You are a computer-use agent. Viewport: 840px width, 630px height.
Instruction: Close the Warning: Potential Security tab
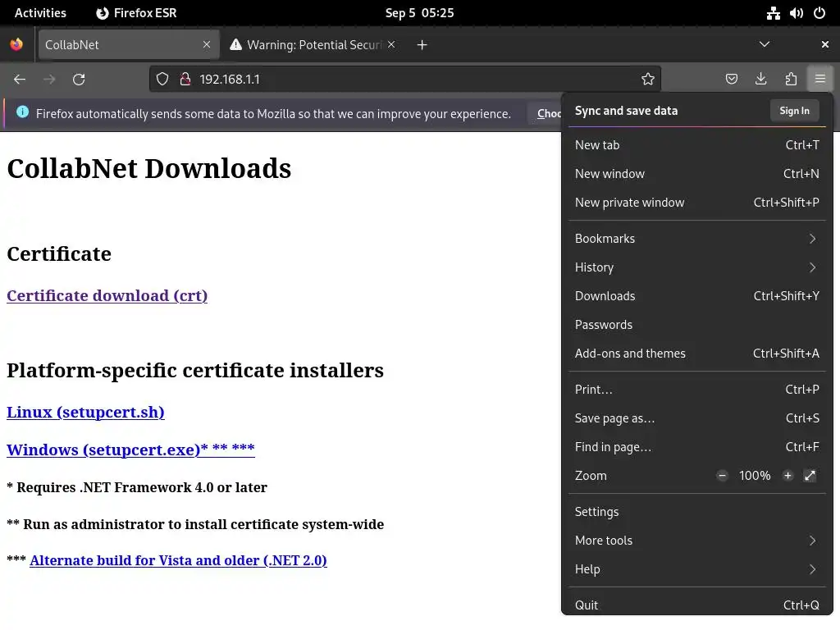391,44
